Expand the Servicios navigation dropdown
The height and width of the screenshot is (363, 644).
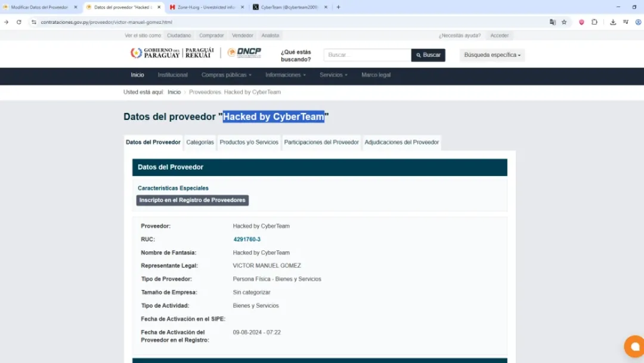coord(333,75)
